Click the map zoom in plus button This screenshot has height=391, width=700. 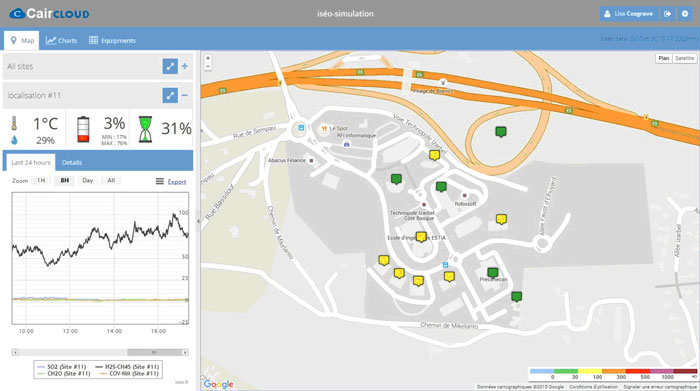coord(208,58)
